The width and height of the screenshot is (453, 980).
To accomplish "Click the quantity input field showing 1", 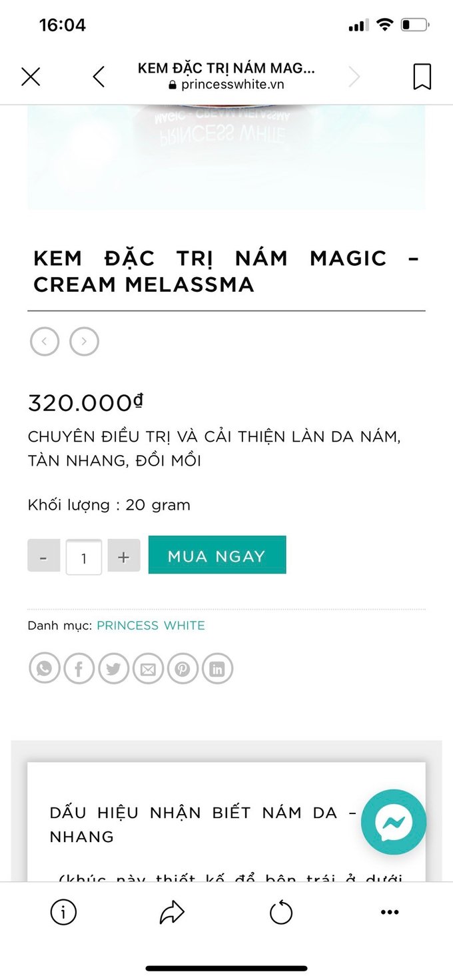I will [x=84, y=557].
